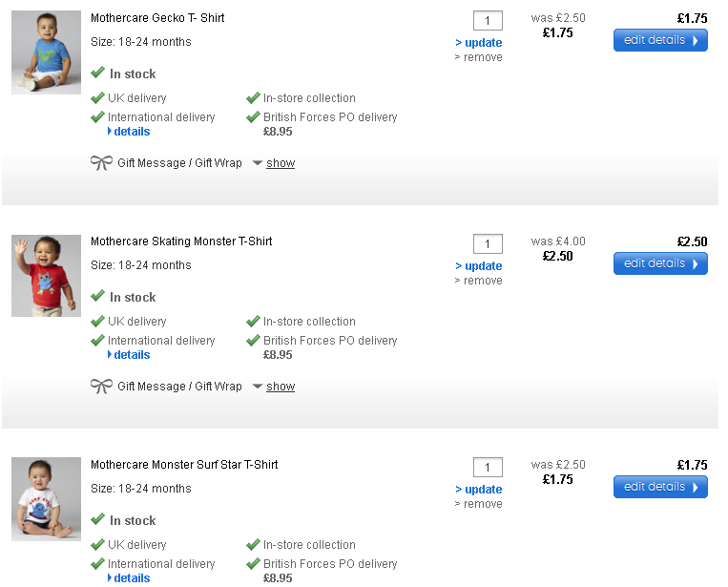Click quantity field for Monster Surf Star T-Shirt
This screenshot has width=728, height=587.
(x=488, y=468)
